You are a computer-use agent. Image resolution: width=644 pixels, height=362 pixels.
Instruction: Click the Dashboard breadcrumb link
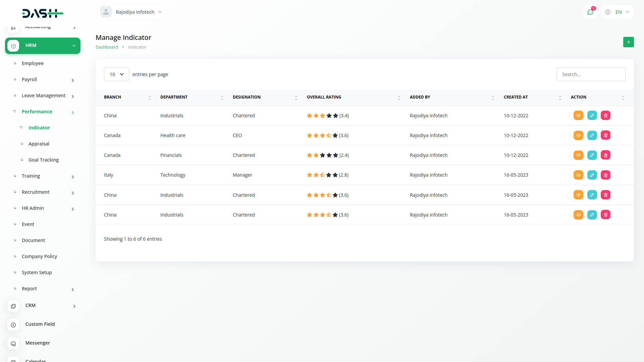point(107,47)
